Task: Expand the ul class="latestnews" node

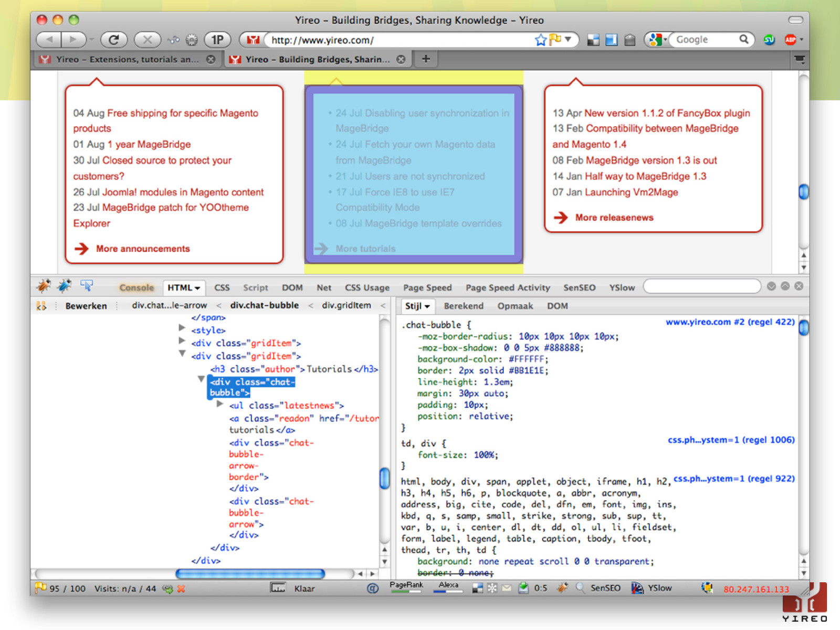Action: point(220,403)
